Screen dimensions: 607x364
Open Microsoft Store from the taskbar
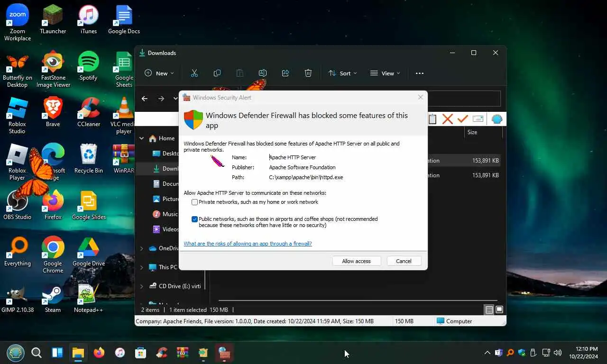pos(140,353)
